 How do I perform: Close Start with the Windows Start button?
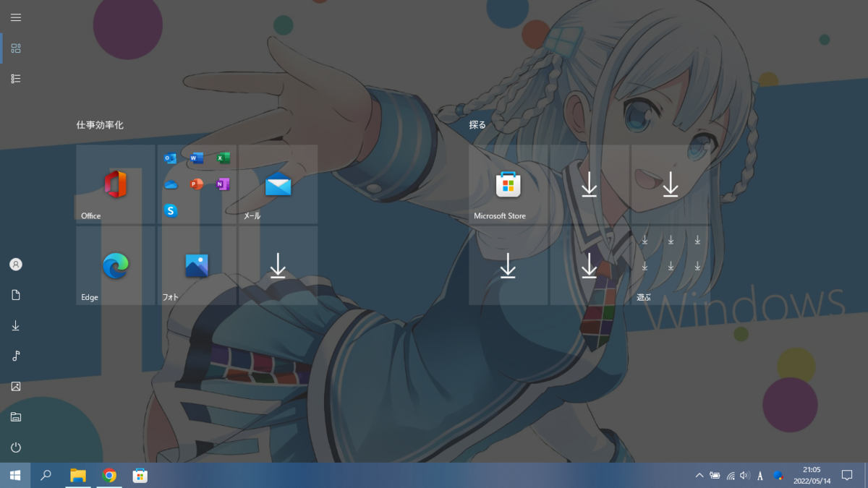tap(15, 475)
